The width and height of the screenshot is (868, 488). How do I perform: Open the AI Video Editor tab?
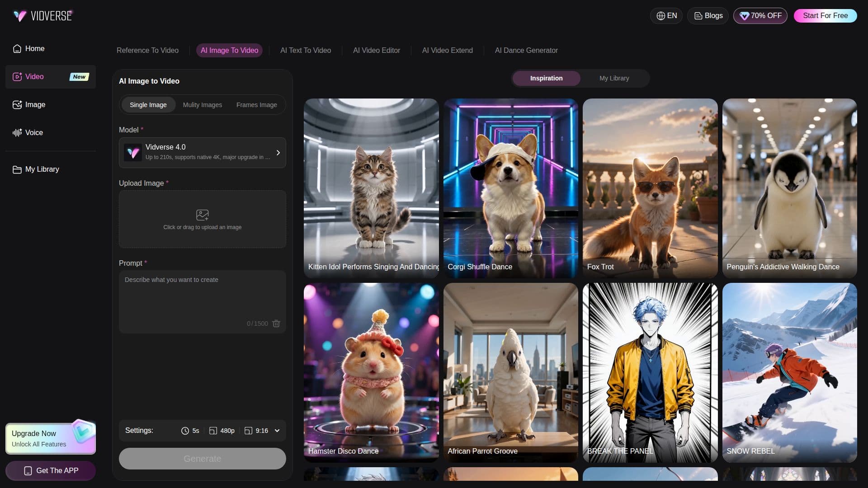click(377, 51)
